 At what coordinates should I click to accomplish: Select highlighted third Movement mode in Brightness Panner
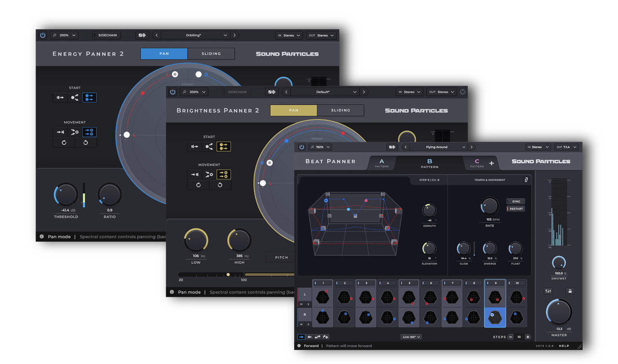223,174
